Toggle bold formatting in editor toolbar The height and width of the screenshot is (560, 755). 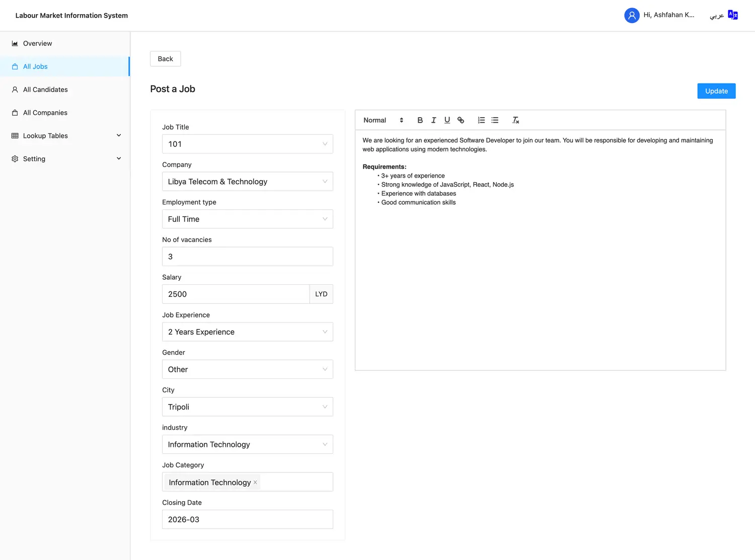click(420, 120)
